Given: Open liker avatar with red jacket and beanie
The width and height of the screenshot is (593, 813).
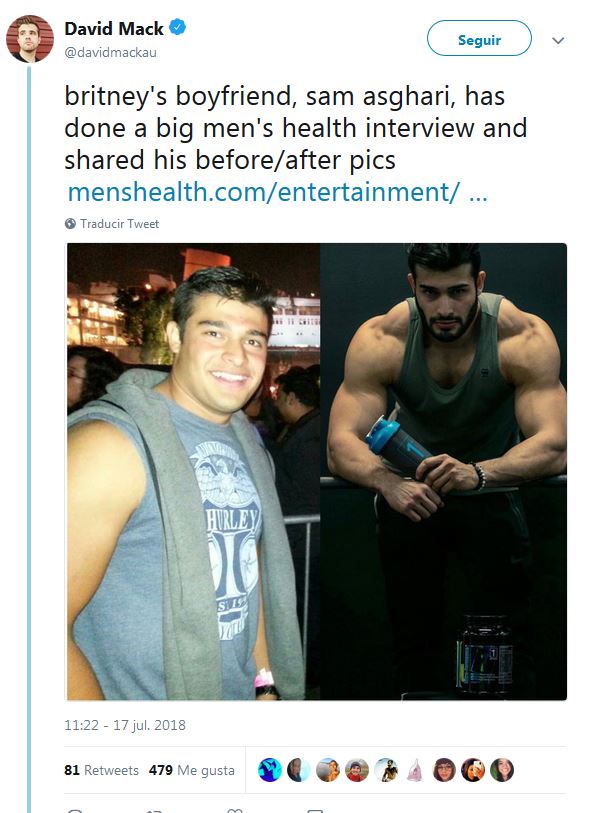Looking at the screenshot, I should tap(357, 769).
